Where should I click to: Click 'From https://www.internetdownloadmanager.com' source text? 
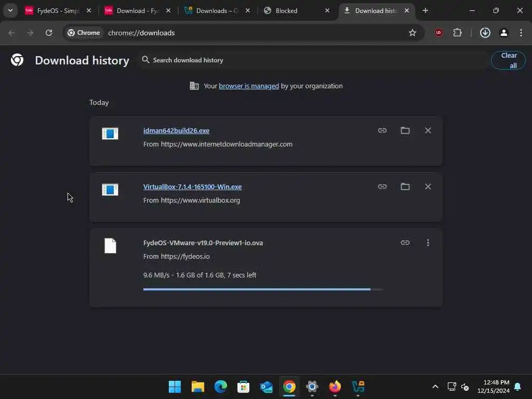tap(218, 144)
